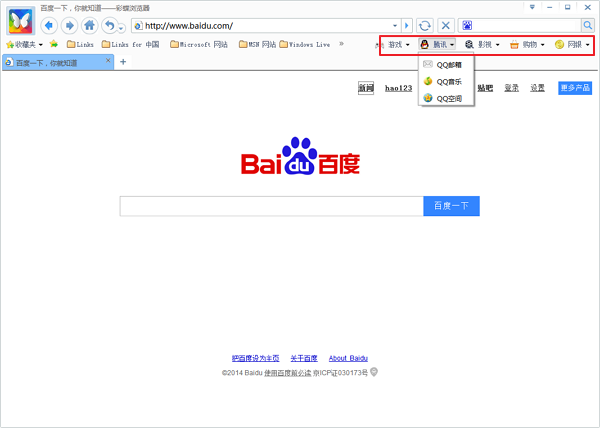Image resolution: width=600 pixels, height=428 pixels.
Task: Click the Baidu search input field
Action: pos(271,206)
